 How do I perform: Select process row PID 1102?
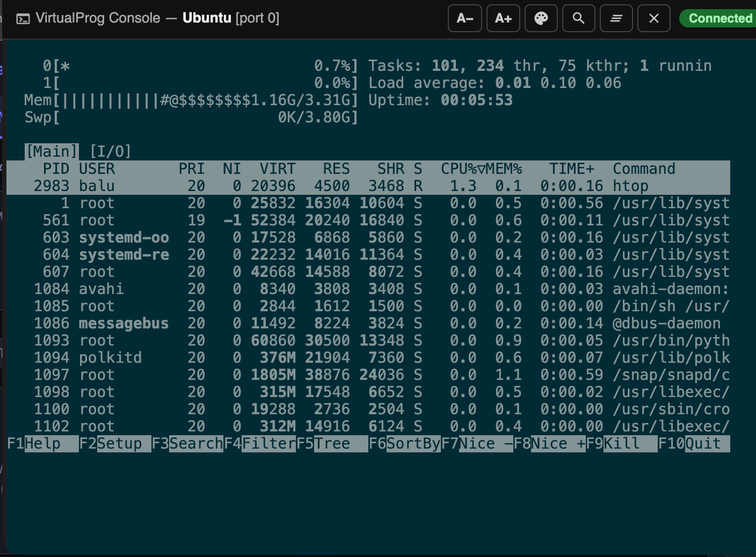click(368, 426)
